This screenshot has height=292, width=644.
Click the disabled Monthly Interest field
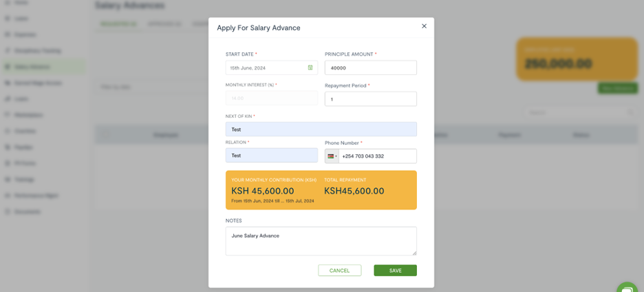tap(272, 98)
